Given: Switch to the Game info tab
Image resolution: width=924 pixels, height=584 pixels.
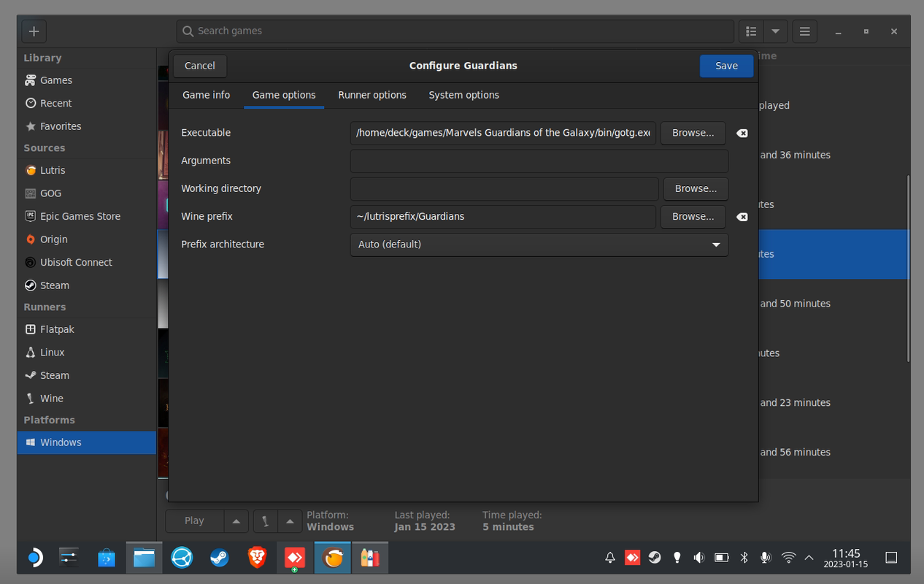Looking at the screenshot, I should 206,95.
